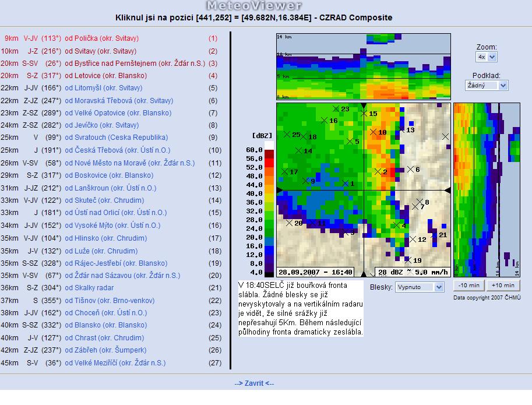Image resolution: width=532 pixels, height=405 pixels.
Task: Click the vertical cross-section panel right of the map
Action: [x=487, y=190]
